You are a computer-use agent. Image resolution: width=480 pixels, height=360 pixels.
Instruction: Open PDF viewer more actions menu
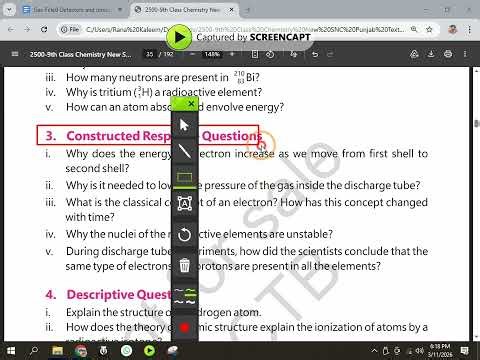pos(465,54)
